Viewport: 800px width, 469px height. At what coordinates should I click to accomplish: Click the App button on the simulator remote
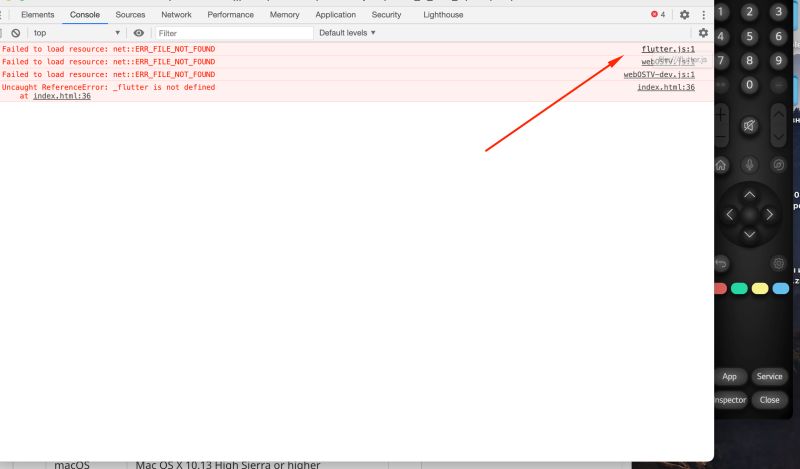pos(730,377)
